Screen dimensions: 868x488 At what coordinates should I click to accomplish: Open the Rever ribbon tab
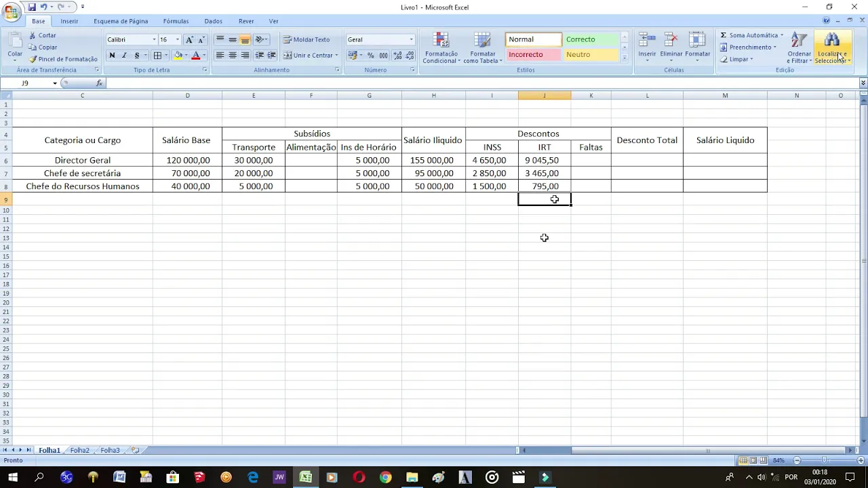point(246,21)
